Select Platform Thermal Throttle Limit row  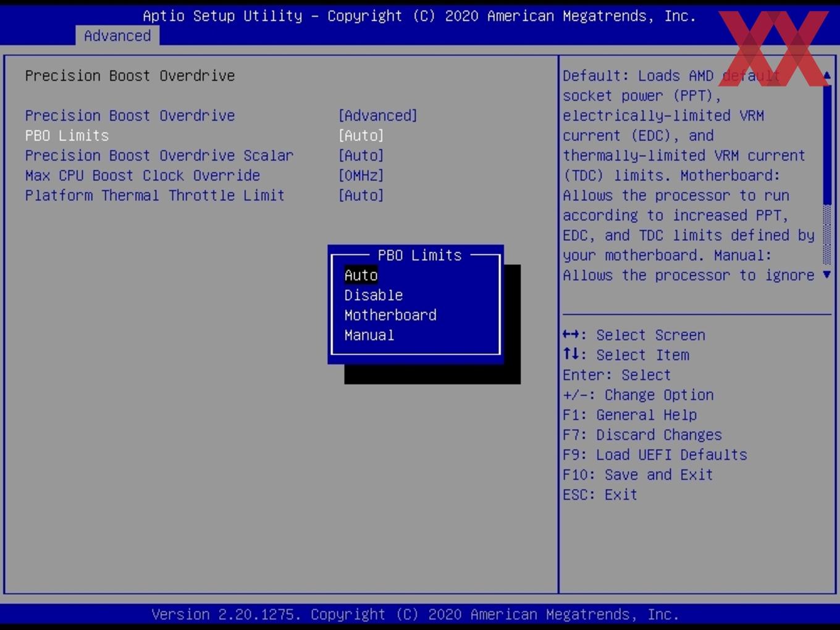point(204,195)
